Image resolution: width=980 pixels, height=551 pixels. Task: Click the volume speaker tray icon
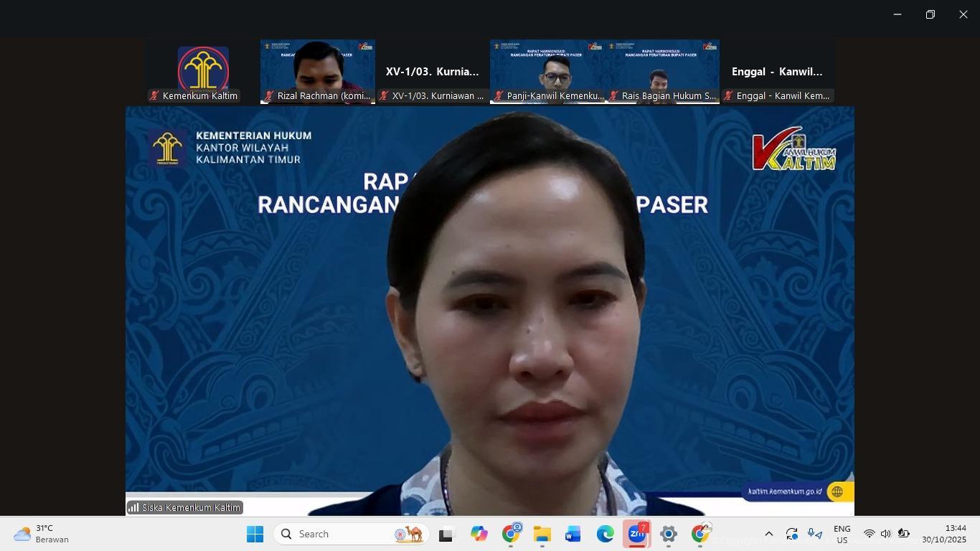885,534
